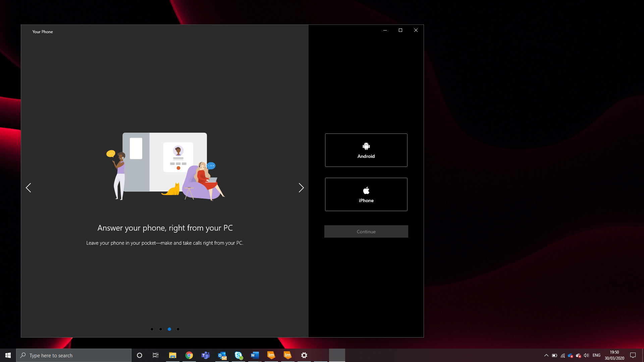Choose the iPhone phone option
The image size is (644, 362).
(x=366, y=194)
